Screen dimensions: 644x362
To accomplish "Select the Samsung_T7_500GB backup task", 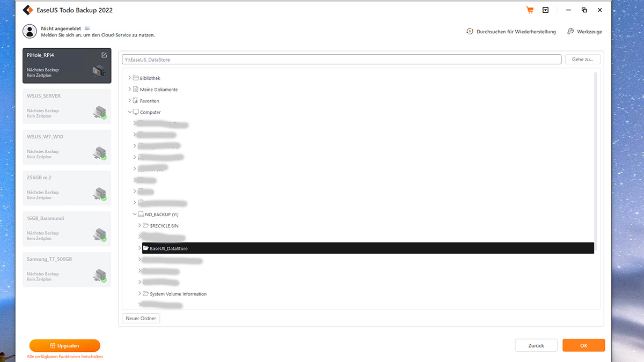I will (67, 269).
